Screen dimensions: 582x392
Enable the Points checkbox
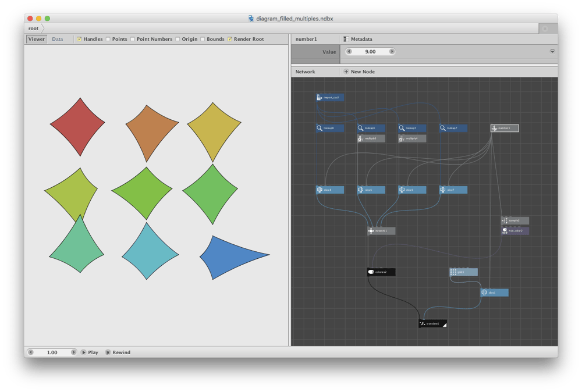pyautogui.click(x=108, y=39)
